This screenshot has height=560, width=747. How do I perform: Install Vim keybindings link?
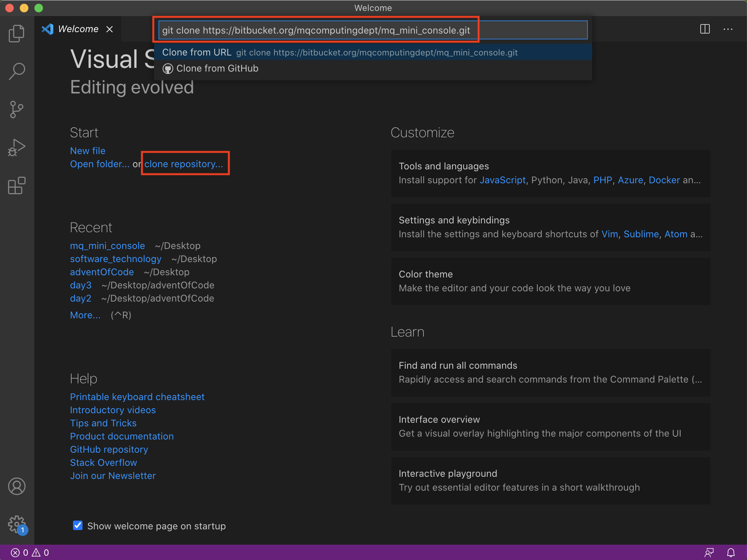pyautogui.click(x=610, y=234)
